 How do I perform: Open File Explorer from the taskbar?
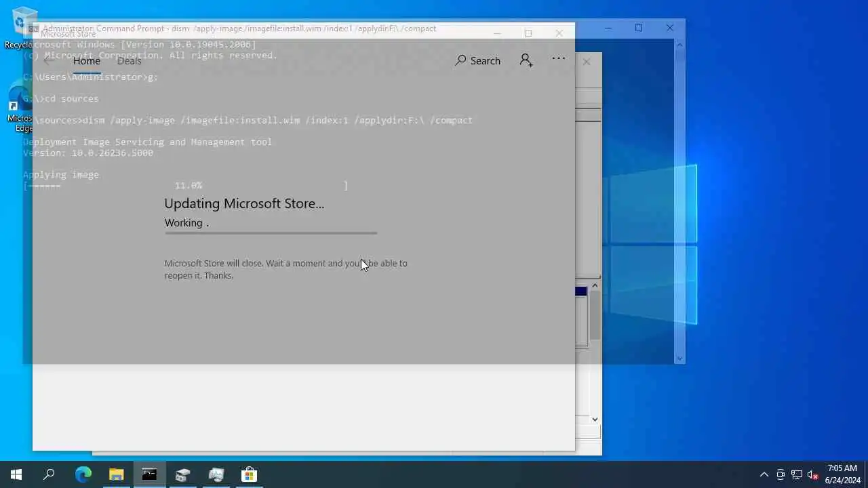point(116,474)
